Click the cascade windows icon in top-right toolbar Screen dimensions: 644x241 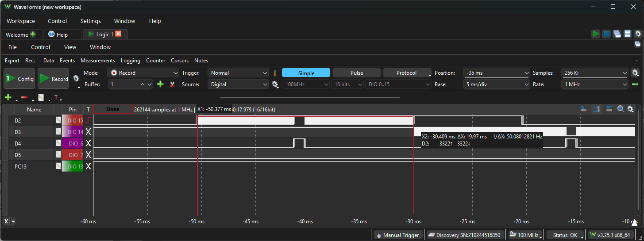[x=617, y=34]
